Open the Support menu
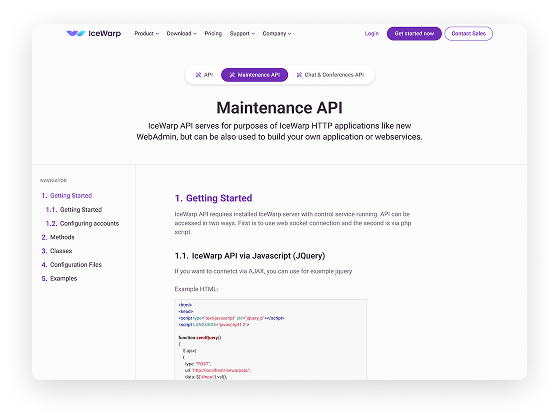 [242, 34]
